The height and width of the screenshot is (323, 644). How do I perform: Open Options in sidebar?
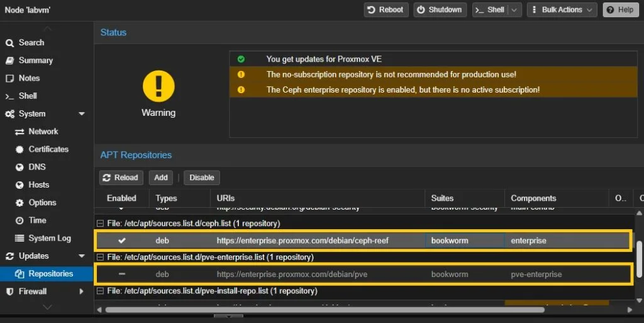coord(42,203)
